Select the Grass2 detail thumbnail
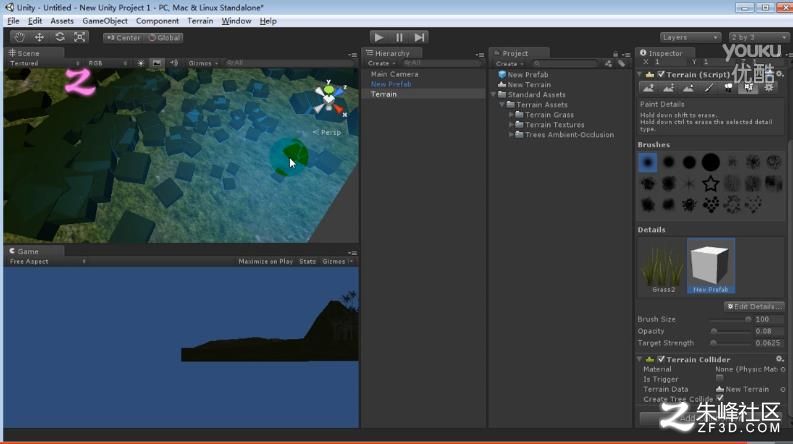This screenshot has width=793, height=444. 663,266
